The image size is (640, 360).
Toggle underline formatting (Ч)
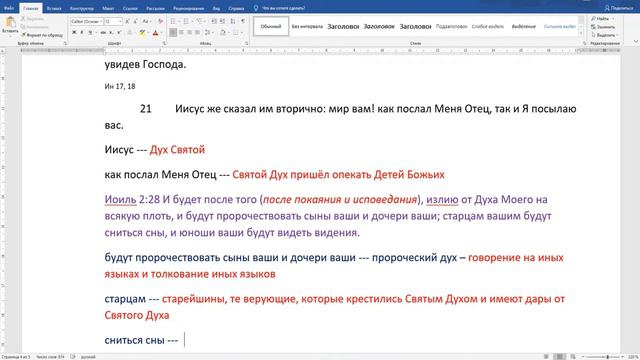pyautogui.click(x=90, y=32)
